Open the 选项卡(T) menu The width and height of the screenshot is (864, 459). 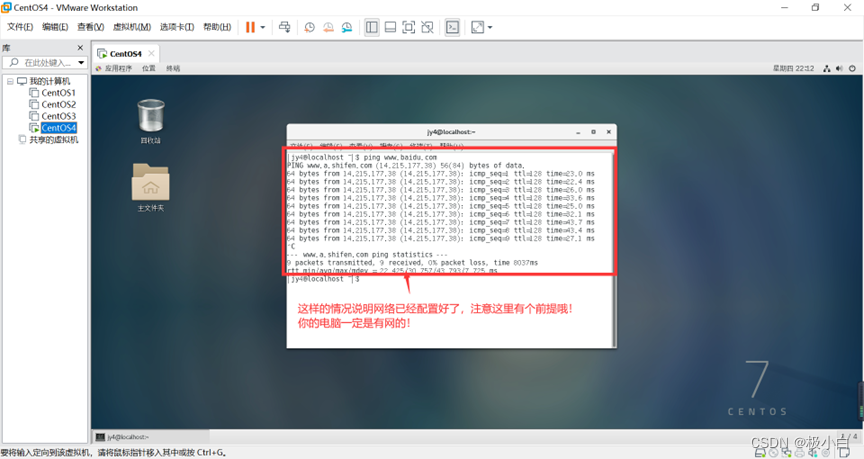[x=177, y=27]
